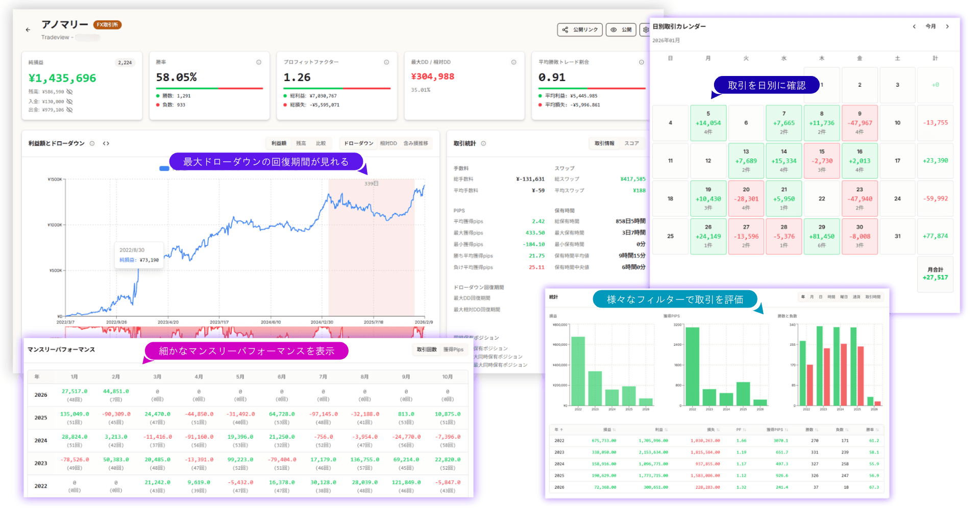Click the 公開 eye button
This screenshot has width=980, height=510.
(621, 30)
